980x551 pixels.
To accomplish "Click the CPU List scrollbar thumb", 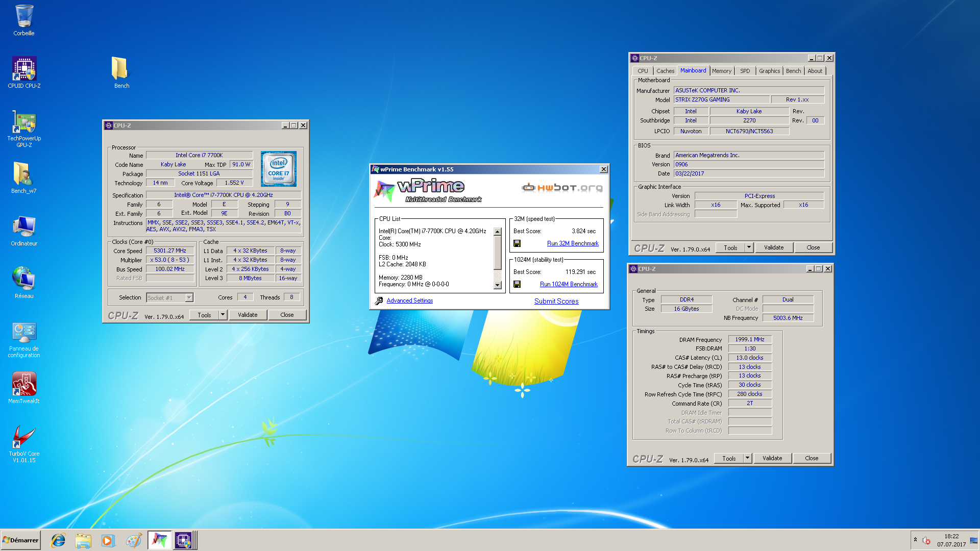I will [498, 253].
